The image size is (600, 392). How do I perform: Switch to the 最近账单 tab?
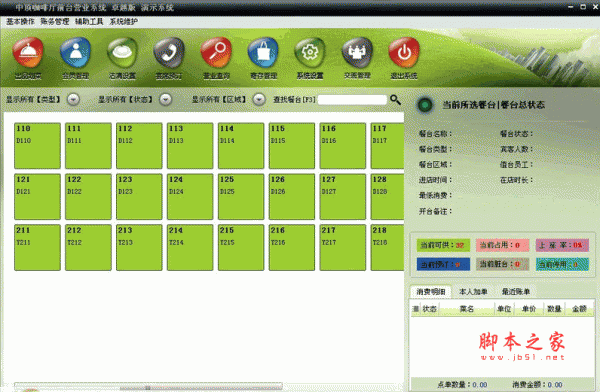point(516,292)
